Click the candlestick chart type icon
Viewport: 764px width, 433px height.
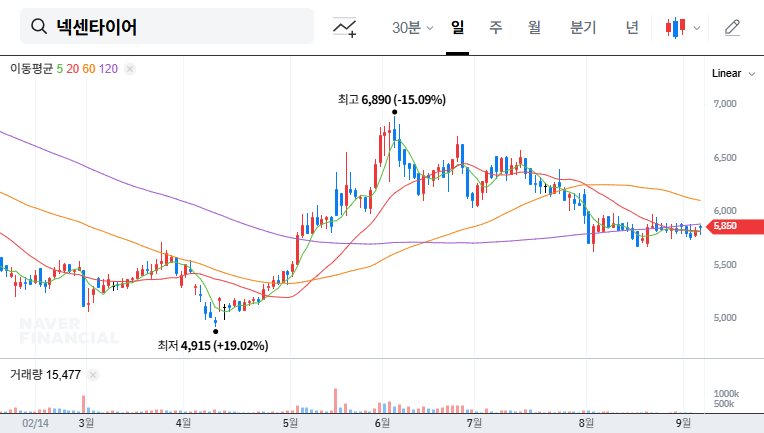675,28
